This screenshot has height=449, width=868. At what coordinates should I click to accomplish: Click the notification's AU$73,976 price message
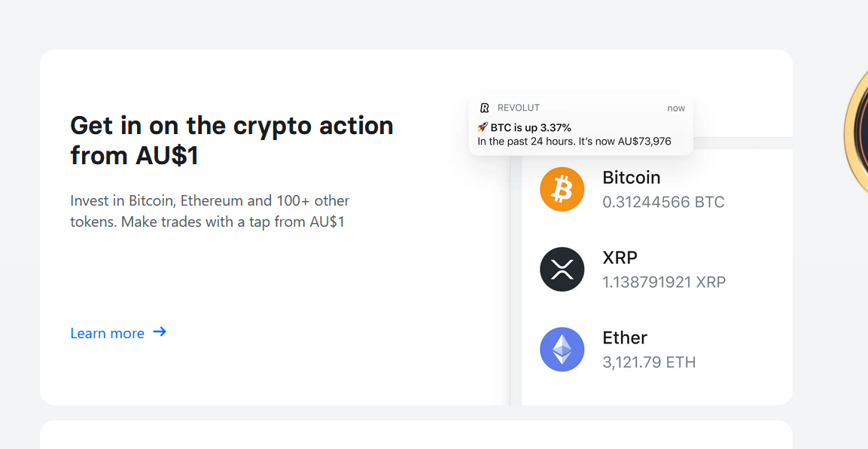(574, 141)
